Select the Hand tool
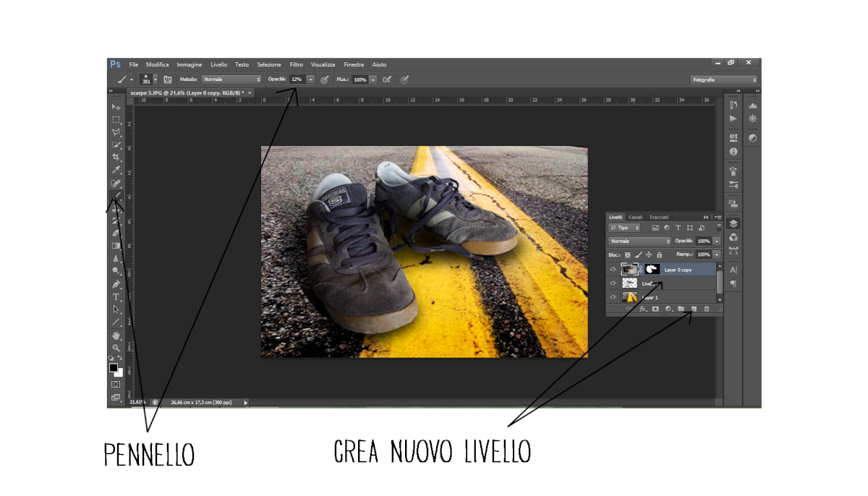This screenshot has height=496, width=868. (116, 335)
